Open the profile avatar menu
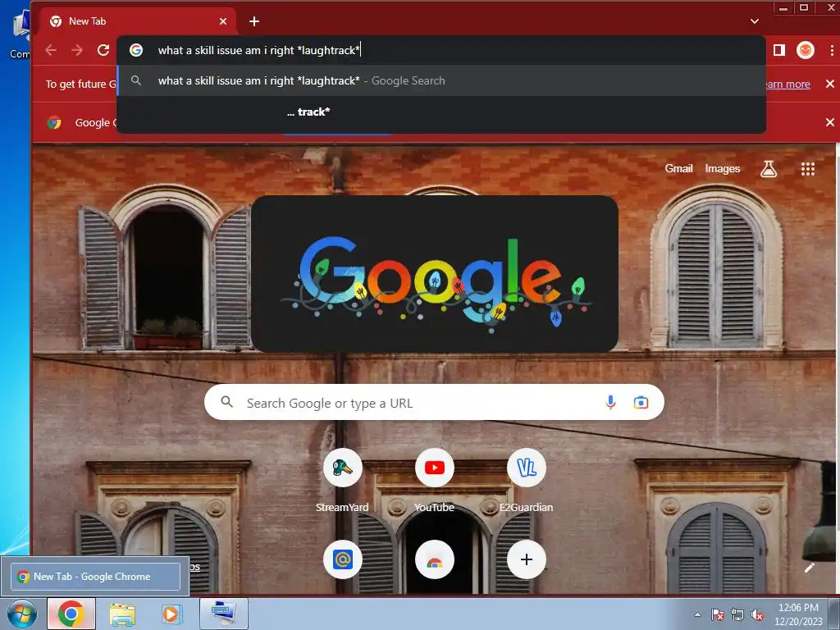The image size is (840, 630). (806, 50)
